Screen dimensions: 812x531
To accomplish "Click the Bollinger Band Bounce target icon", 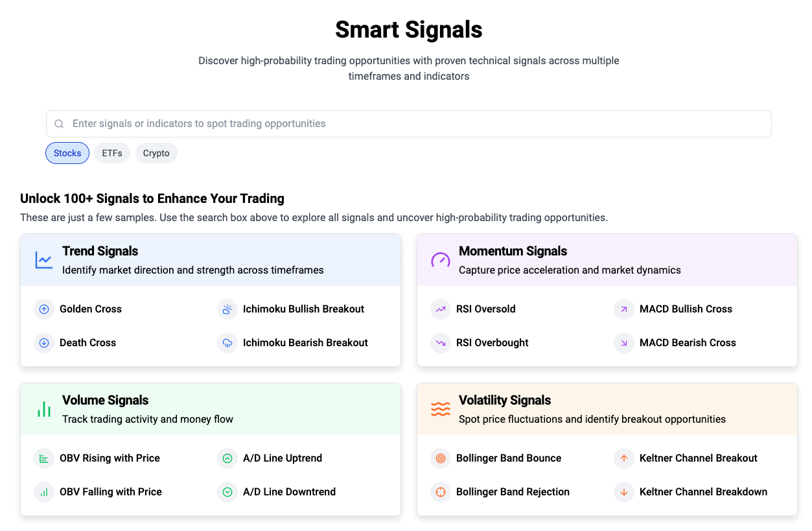I will click(x=441, y=458).
